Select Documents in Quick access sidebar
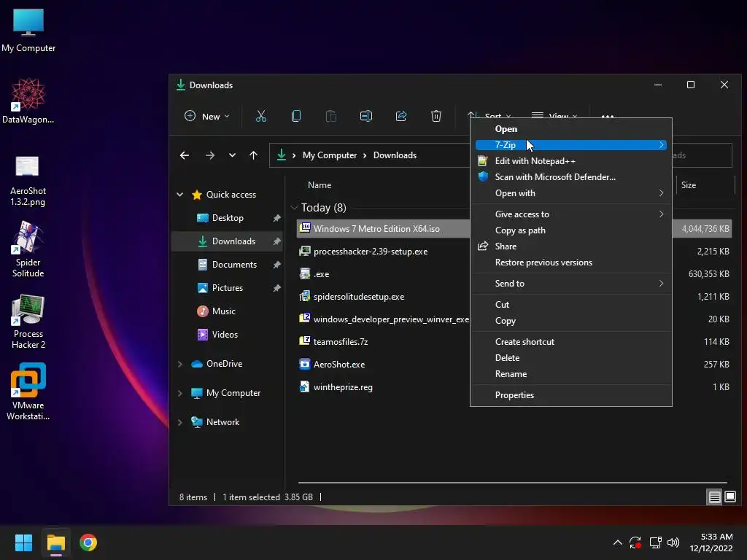The image size is (747, 560). click(x=234, y=264)
